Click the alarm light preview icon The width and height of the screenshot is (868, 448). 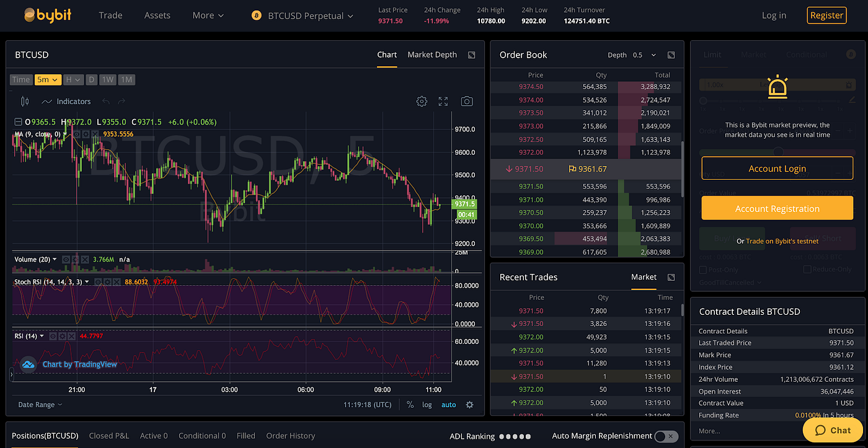pyautogui.click(x=777, y=88)
